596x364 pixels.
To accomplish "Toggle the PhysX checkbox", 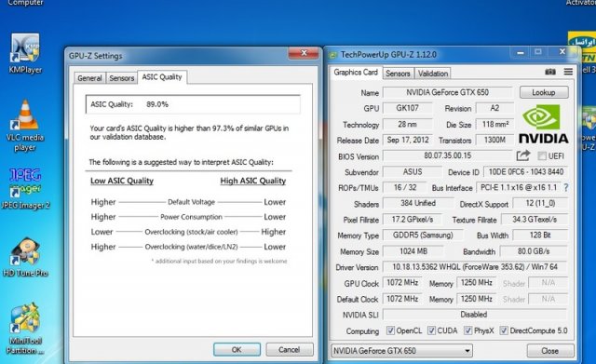I will tap(467, 330).
